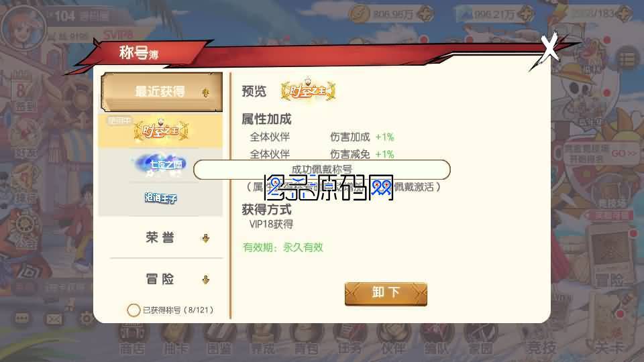Open the 伙伴 partner icon

pyautogui.click(x=393, y=340)
